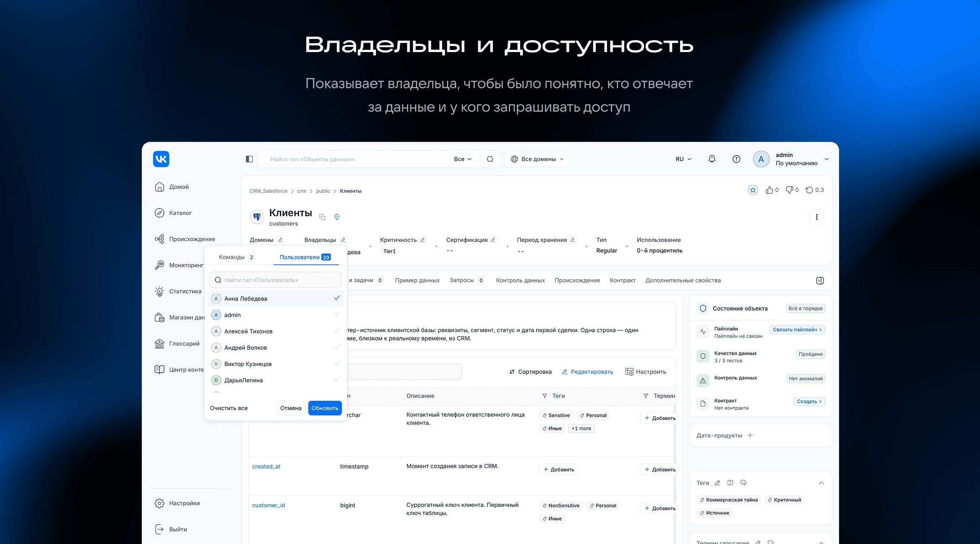Copy the Клиенты name icon
The image size is (980, 544).
322,217
